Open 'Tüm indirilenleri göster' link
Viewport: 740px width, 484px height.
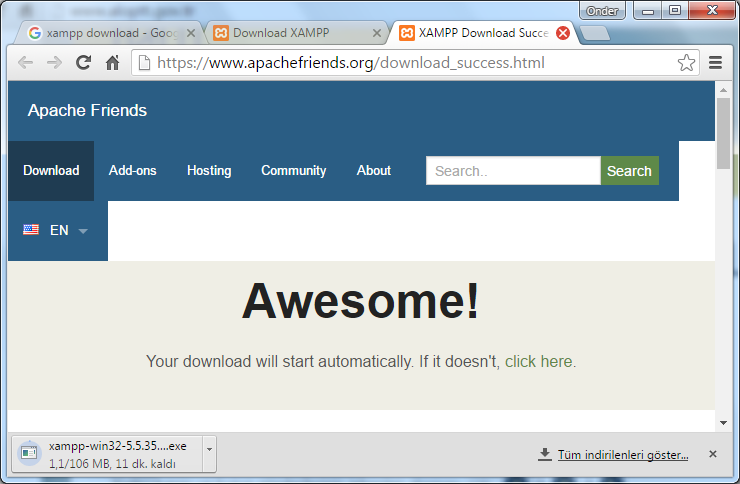(x=623, y=455)
